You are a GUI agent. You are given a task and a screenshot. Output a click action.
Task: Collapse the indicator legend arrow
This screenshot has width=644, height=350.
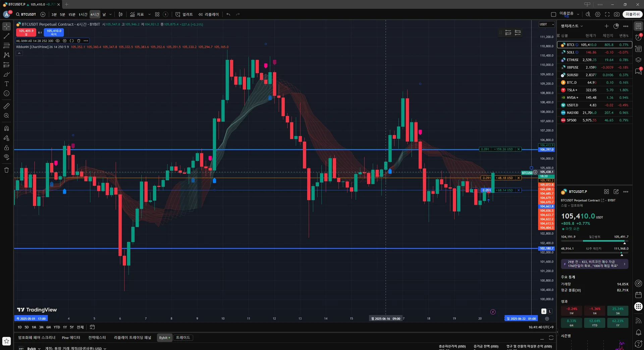[19, 53]
